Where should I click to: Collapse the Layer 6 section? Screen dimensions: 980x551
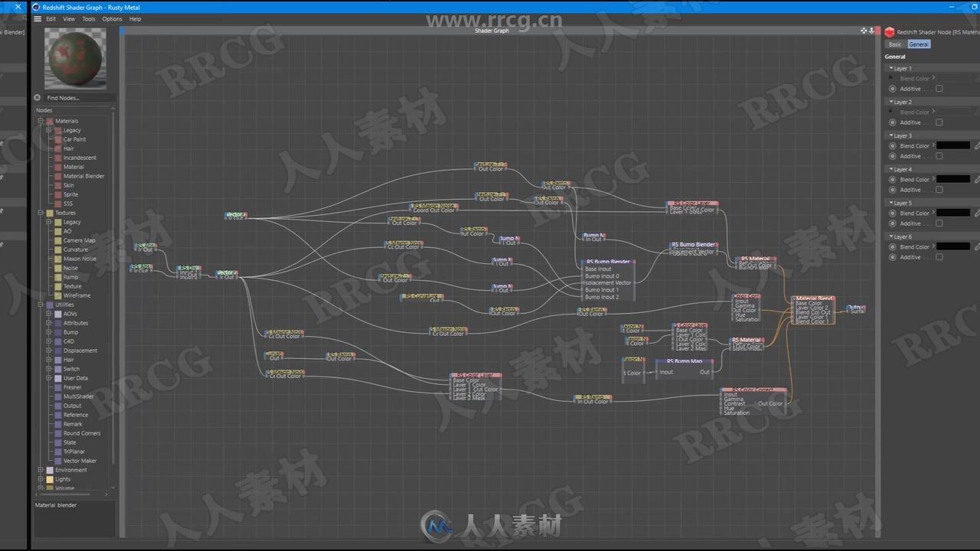pyautogui.click(x=891, y=236)
